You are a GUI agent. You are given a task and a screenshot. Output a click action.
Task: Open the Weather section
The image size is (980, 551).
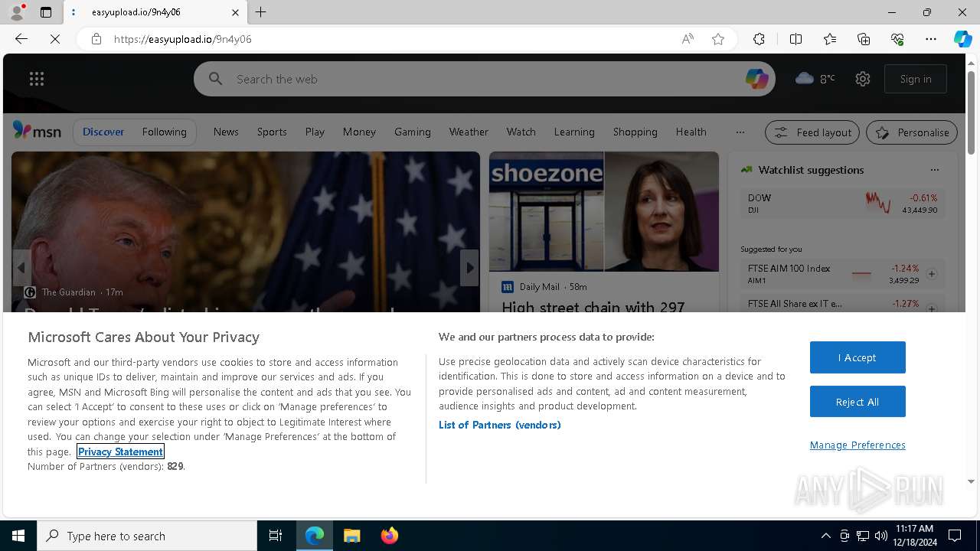469,132
